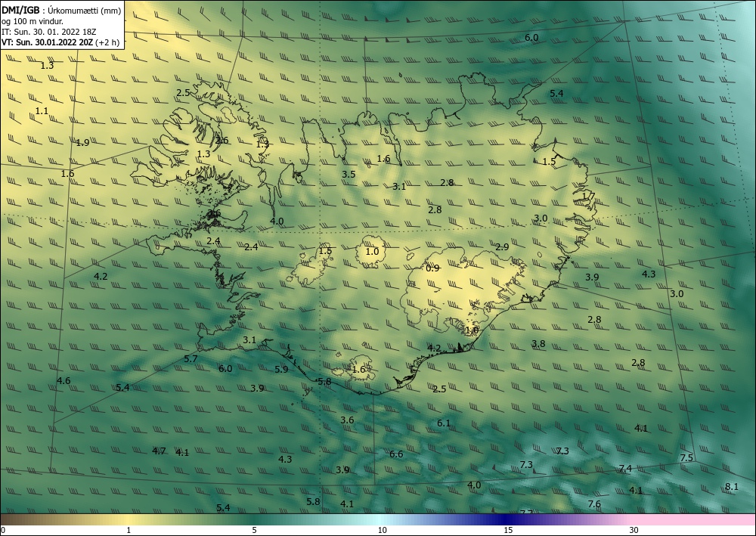756x536 pixels.
Task: Click the color scale label 15
Action: 508,530
